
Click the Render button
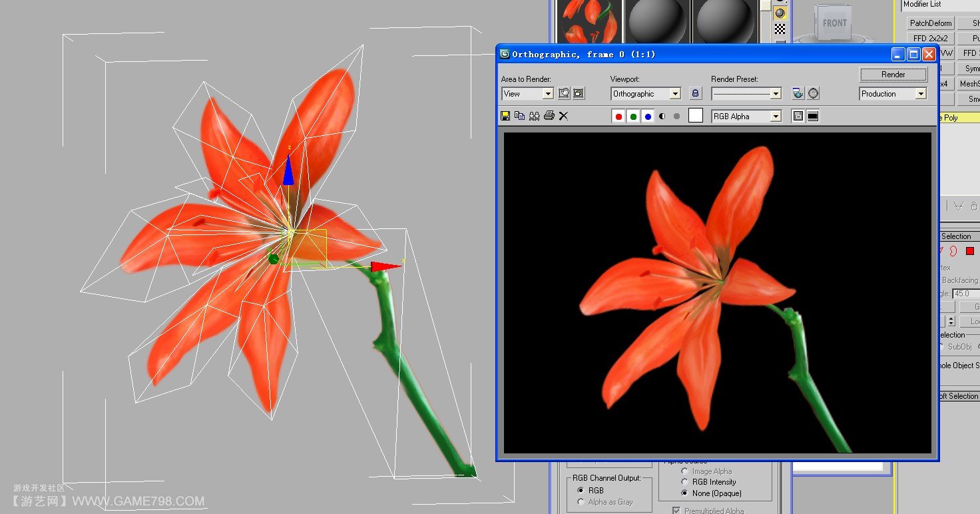pos(893,75)
